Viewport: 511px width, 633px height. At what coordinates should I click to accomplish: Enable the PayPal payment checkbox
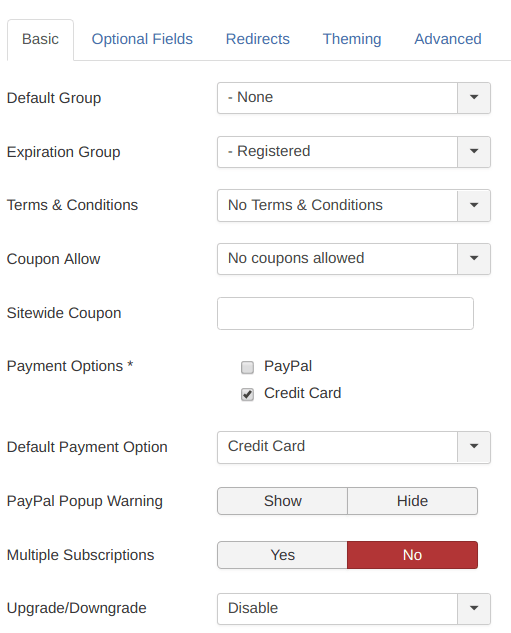pos(247,367)
